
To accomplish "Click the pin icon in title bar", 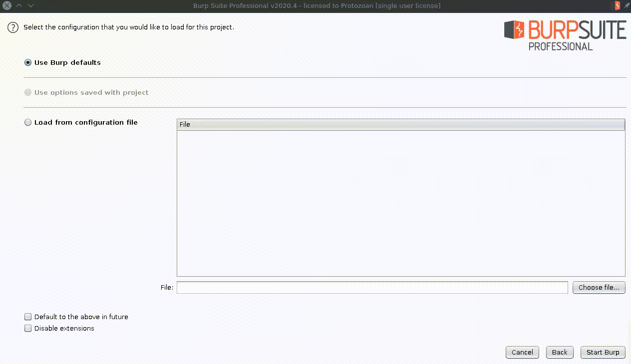I will click(626, 5).
